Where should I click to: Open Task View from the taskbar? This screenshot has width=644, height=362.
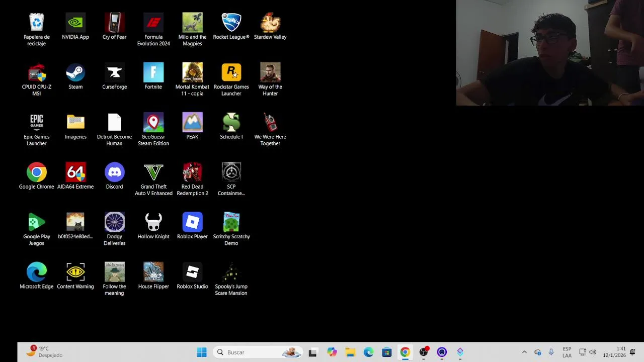click(312, 352)
